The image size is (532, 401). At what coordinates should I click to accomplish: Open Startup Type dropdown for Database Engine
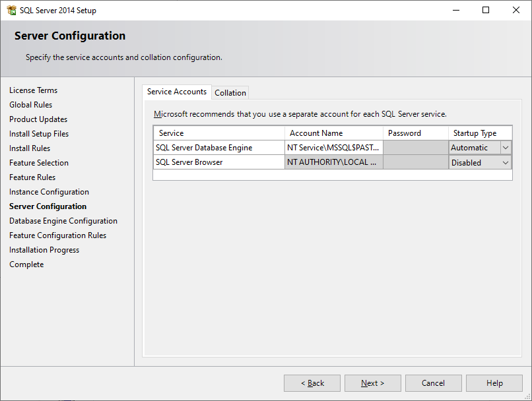tap(505, 148)
